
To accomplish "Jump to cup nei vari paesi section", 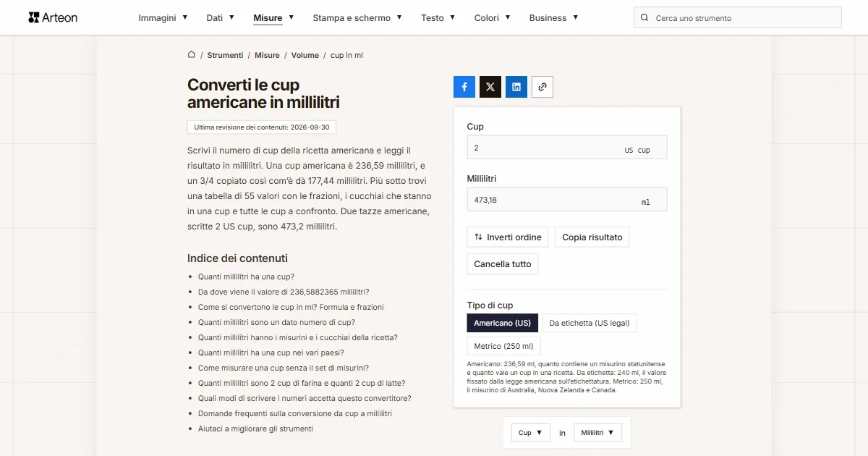I will pyautogui.click(x=271, y=352).
